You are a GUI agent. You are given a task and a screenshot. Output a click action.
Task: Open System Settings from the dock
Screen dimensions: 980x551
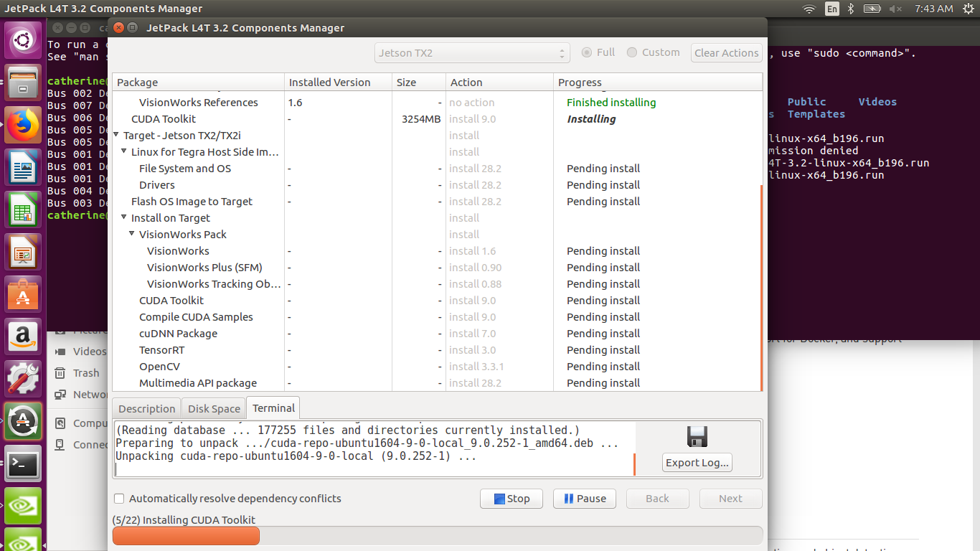[x=24, y=379]
